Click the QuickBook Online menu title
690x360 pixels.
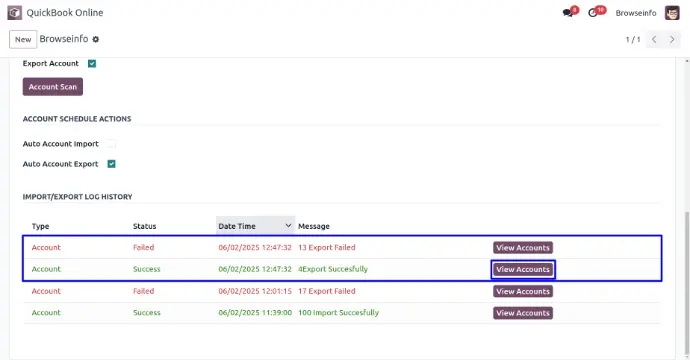click(65, 13)
